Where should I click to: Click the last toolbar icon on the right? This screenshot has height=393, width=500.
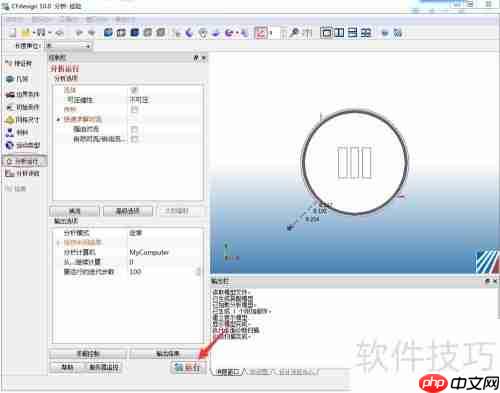coord(398,33)
